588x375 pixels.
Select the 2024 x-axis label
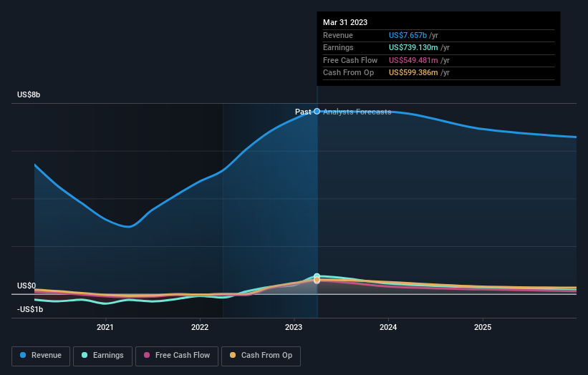click(x=388, y=327)
